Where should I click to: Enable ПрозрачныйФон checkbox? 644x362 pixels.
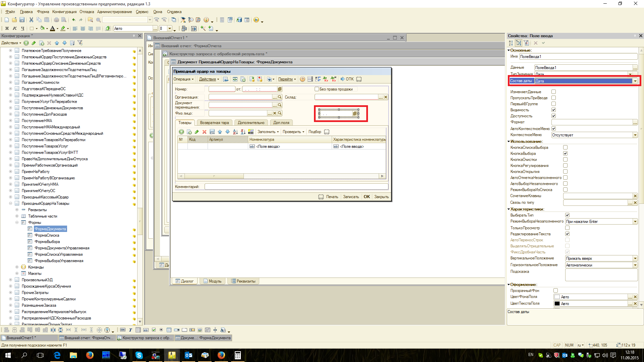[x=555, y=291]
